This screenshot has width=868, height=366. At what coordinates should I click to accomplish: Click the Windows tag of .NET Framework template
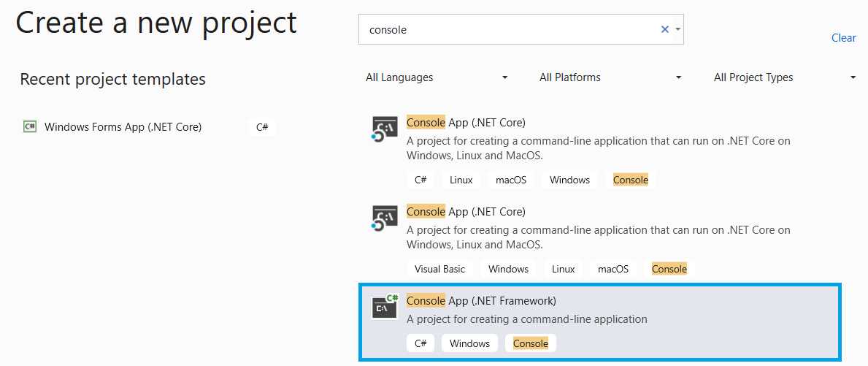click(469, 343)
